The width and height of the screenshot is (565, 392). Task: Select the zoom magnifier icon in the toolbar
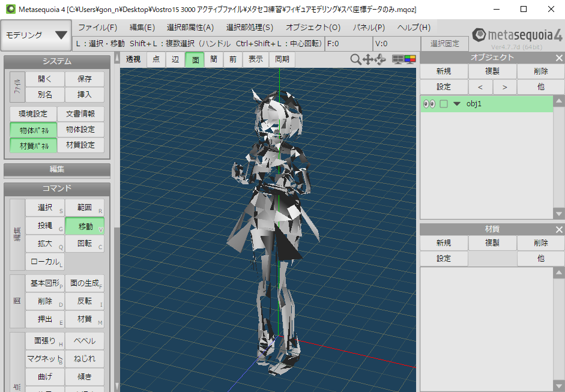(x=355, y=59)
